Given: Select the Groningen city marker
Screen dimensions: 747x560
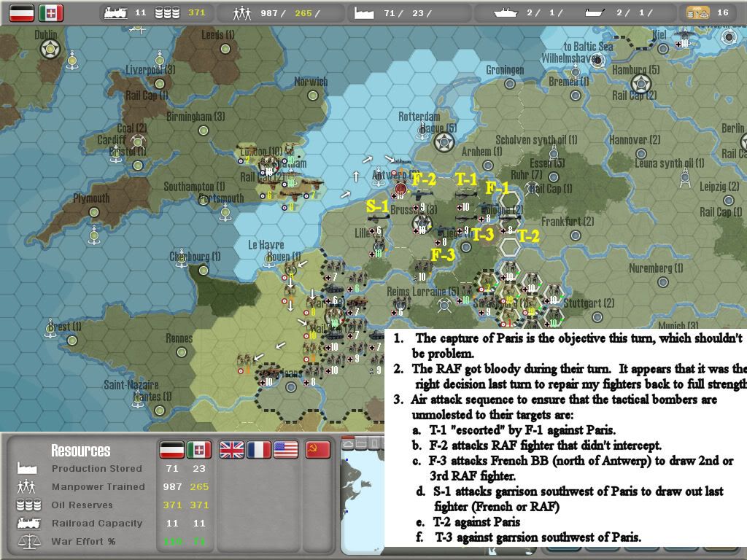Looking at the screenshot, I should point(510,84).
